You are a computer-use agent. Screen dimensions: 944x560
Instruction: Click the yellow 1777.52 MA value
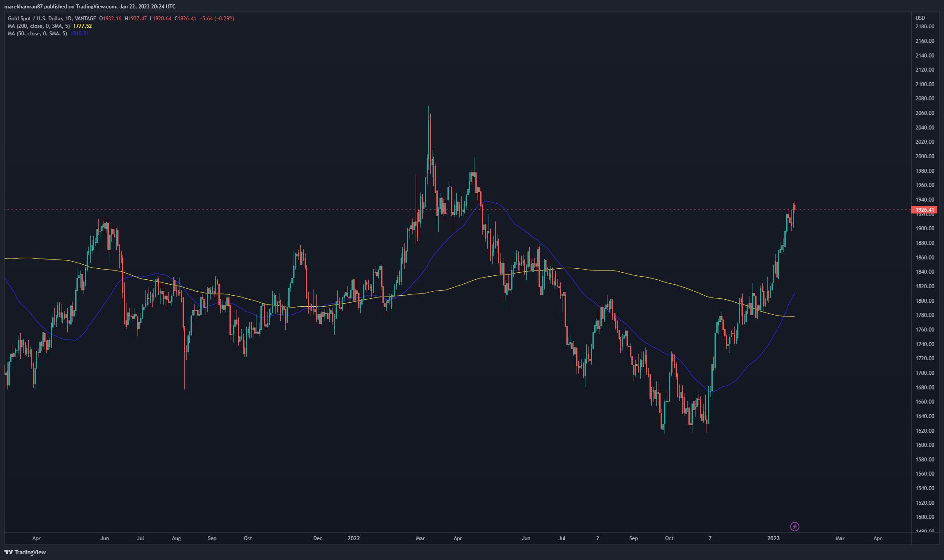click(82, 26)
